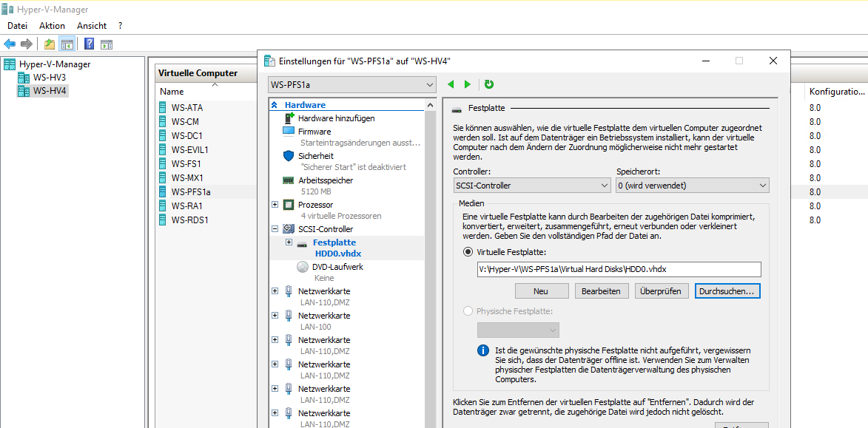This screenshot has height=428, width=868.
Task: Click the Neu button
Action: coord(542,291)
